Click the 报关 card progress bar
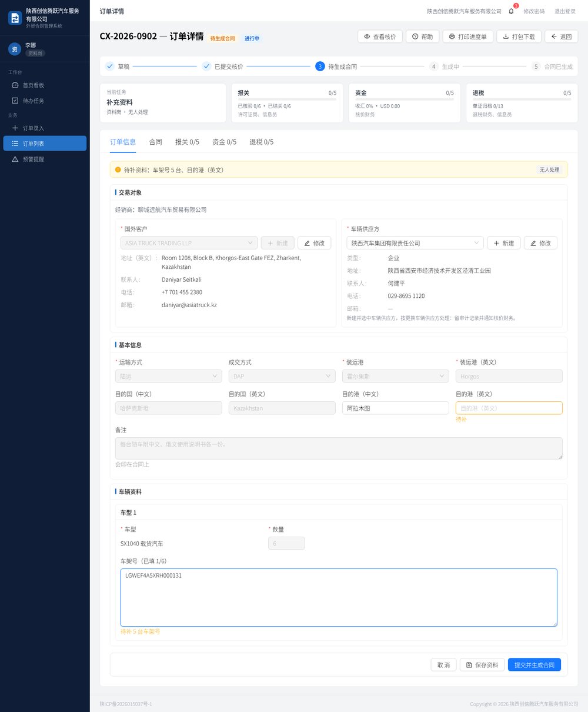The height and width of the screenshot is (712, 588). [x=287, y=100]
